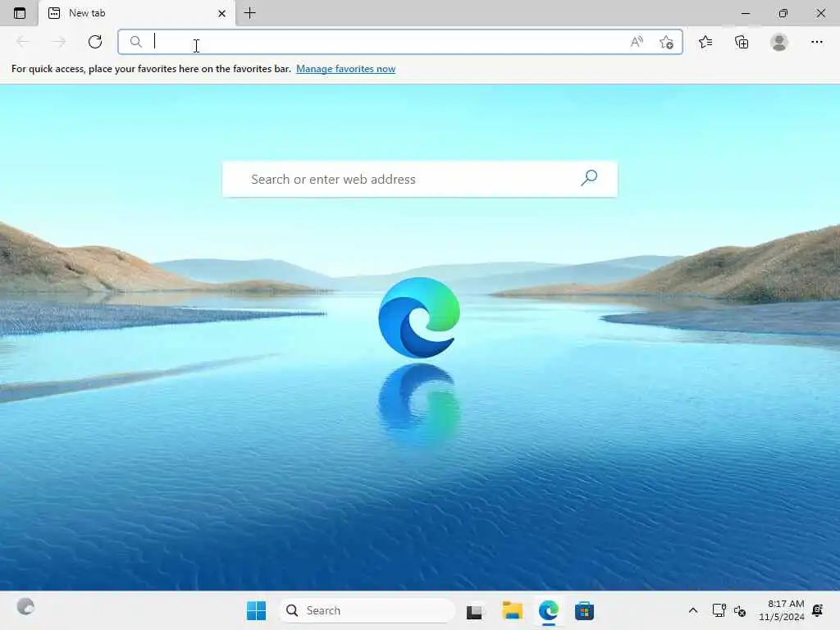This screenshot has width=840, height=630.
Task: Click the address bar magnifier icon
Action: pyautogui.click(x=136, y=42)
